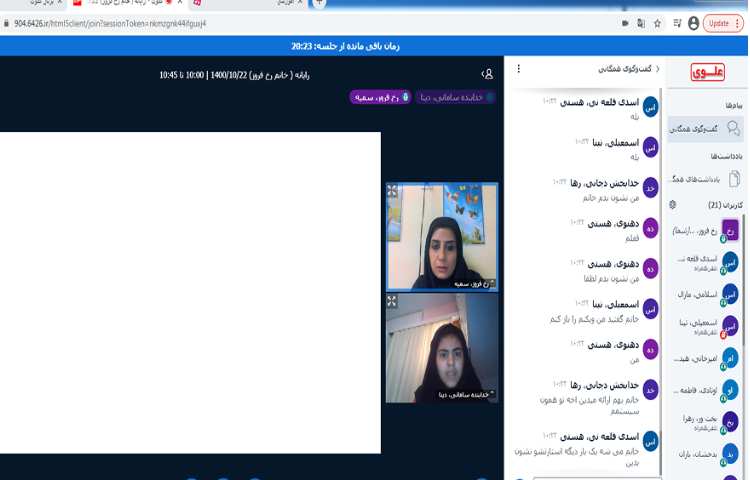Viewport: 750px width, 480px height.
Task: Select user 'امیرخانی' in the users list
Action: [x=706, y=358]
